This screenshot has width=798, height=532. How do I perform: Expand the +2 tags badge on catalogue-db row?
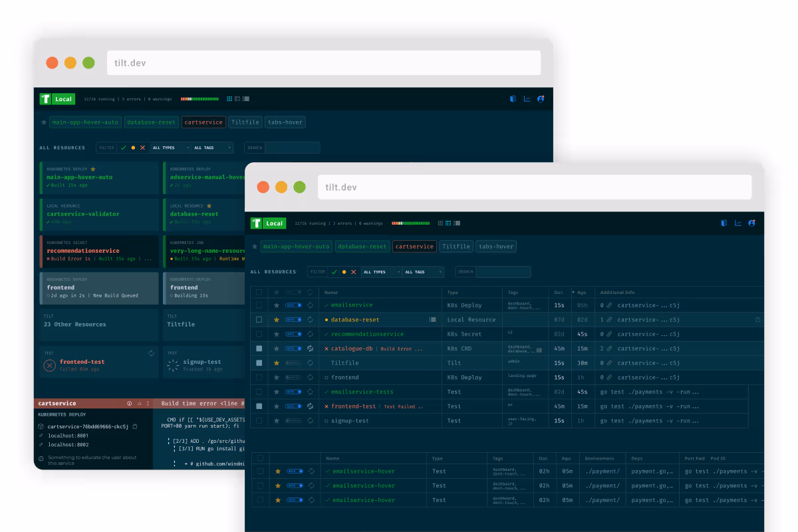pyautogui.click(x=539, y=350)
